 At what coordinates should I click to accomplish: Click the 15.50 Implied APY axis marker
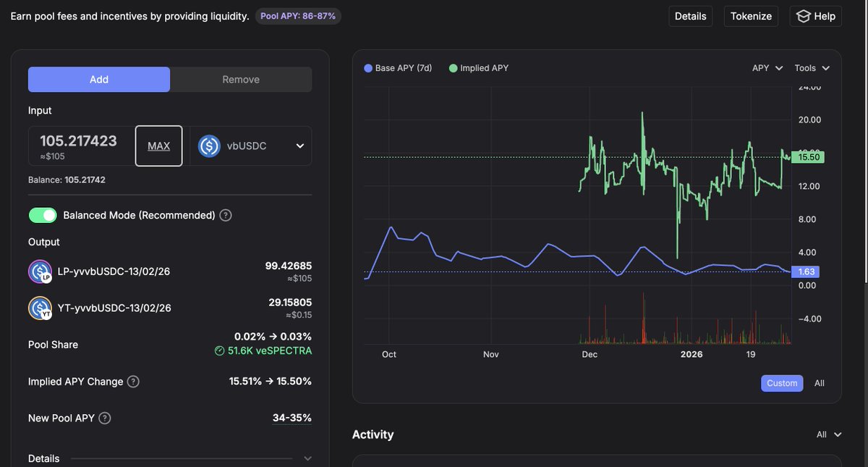(x=809, y=157)
